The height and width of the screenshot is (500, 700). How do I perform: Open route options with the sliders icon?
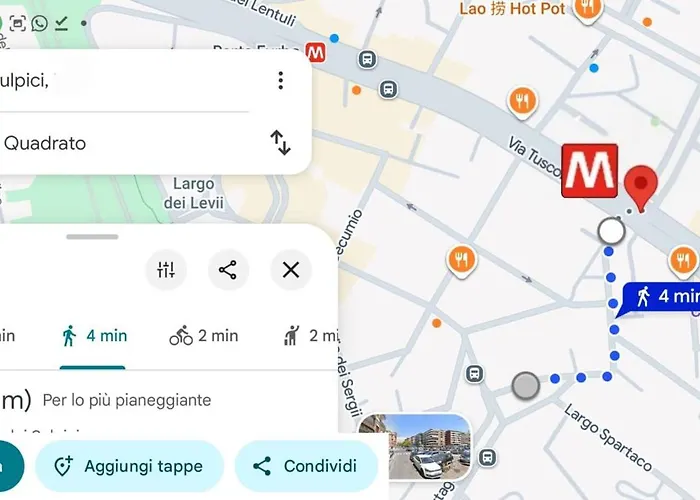click(x=166, y=270)
